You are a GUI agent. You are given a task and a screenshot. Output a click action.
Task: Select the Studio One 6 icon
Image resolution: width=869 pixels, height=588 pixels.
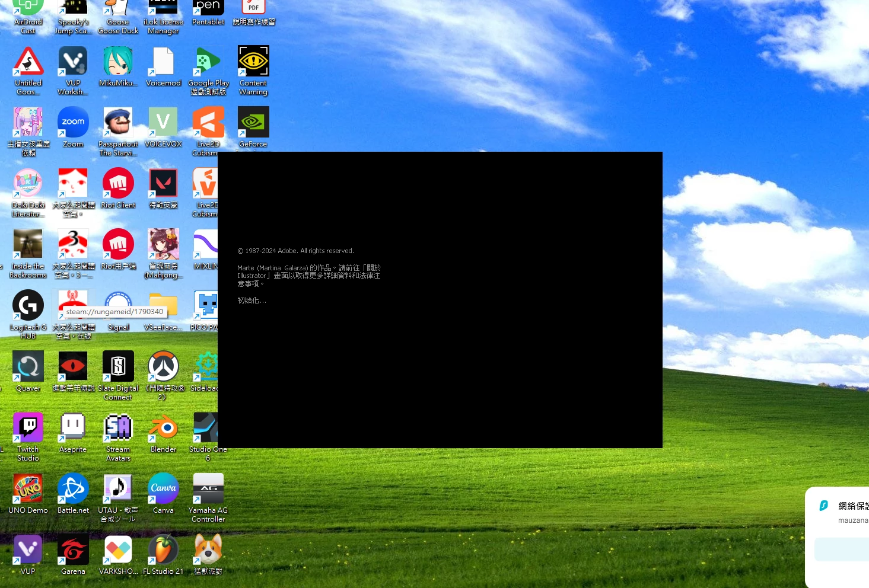click(x=208, y=437)
